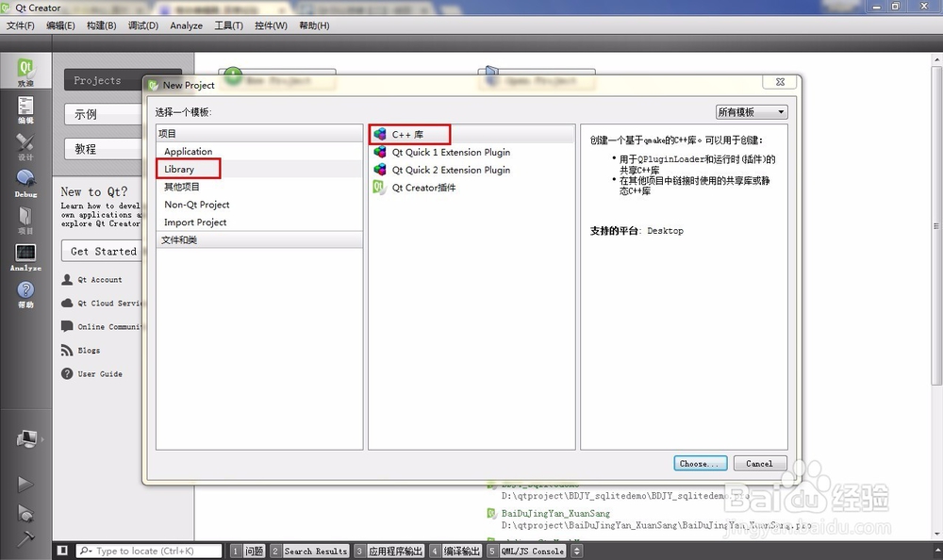Select Qt Creator插件 template
The image size is (943, 560).
[x=471, y=188]
